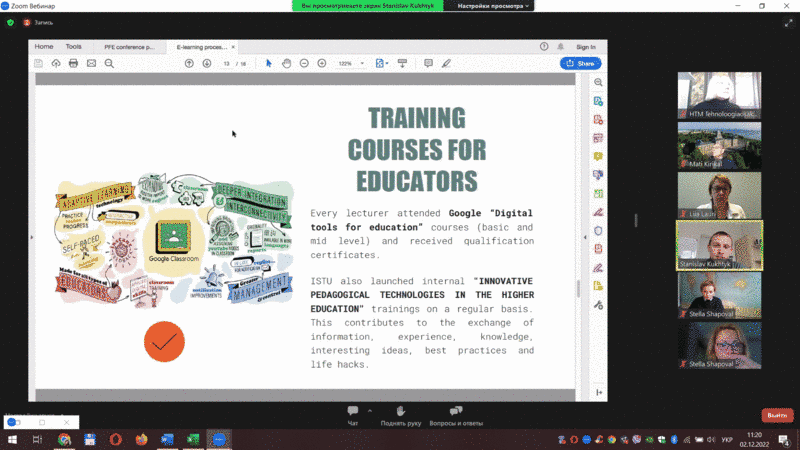Switch to E-learning process document tab

tap(201, 47)
